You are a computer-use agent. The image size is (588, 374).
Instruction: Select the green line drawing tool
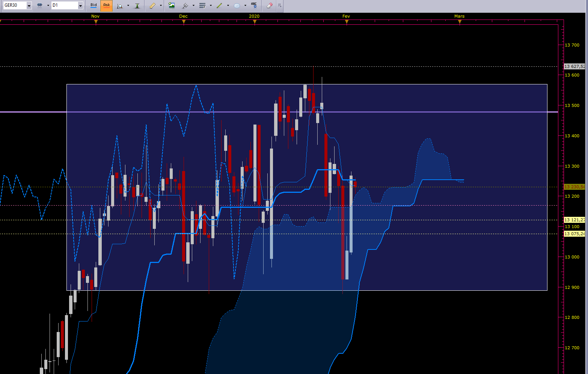coord(220,6)
